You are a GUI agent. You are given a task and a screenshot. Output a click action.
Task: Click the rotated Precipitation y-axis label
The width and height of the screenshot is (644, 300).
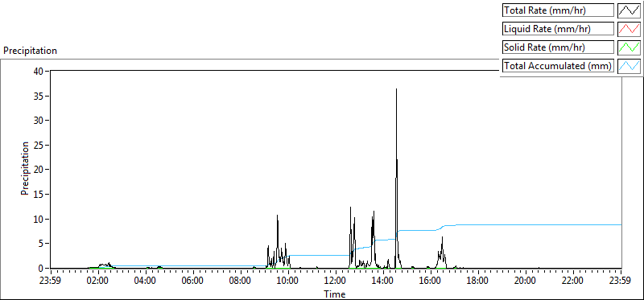(x=25, y=168)
